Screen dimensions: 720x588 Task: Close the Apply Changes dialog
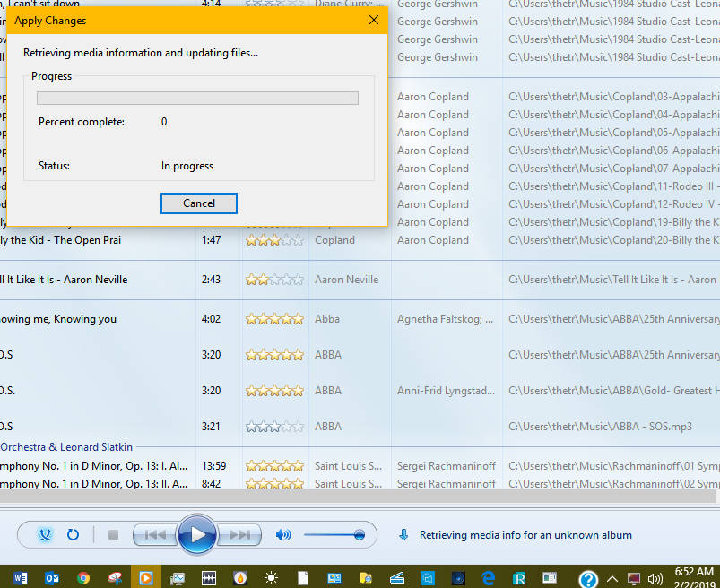[374, 21]
